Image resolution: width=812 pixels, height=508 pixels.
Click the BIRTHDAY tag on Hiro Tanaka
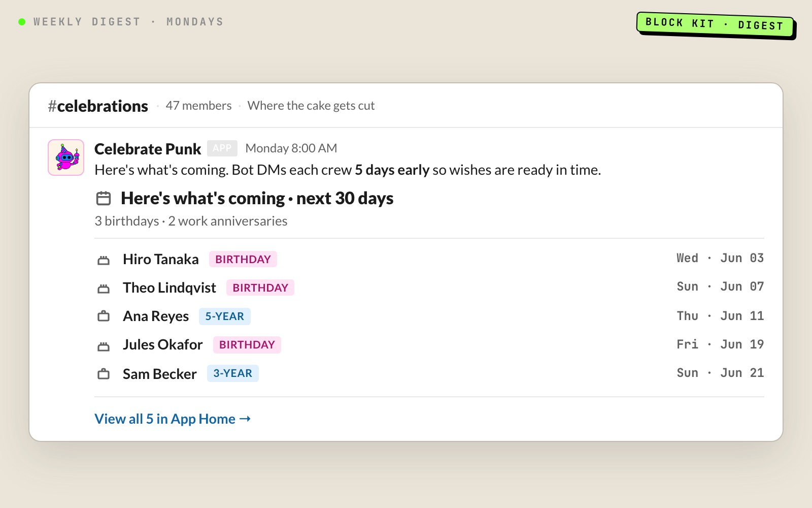tap(243, 260)
